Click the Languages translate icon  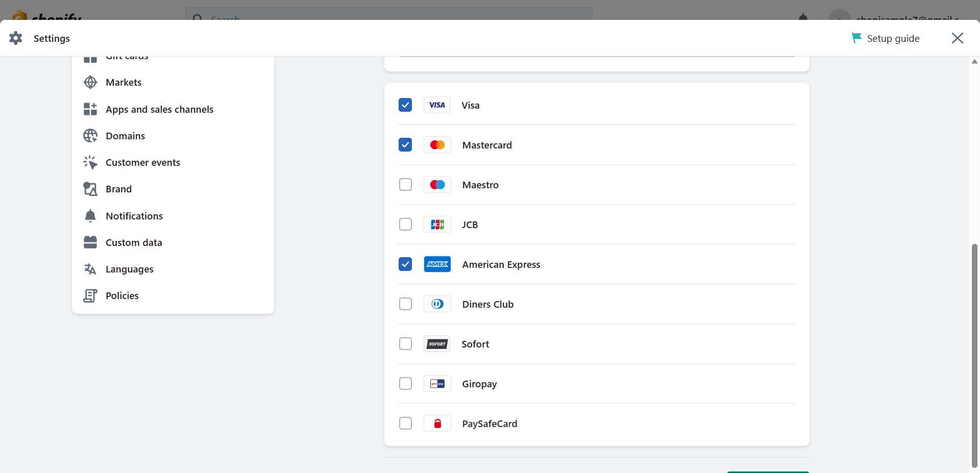click(x=90, y=269)
